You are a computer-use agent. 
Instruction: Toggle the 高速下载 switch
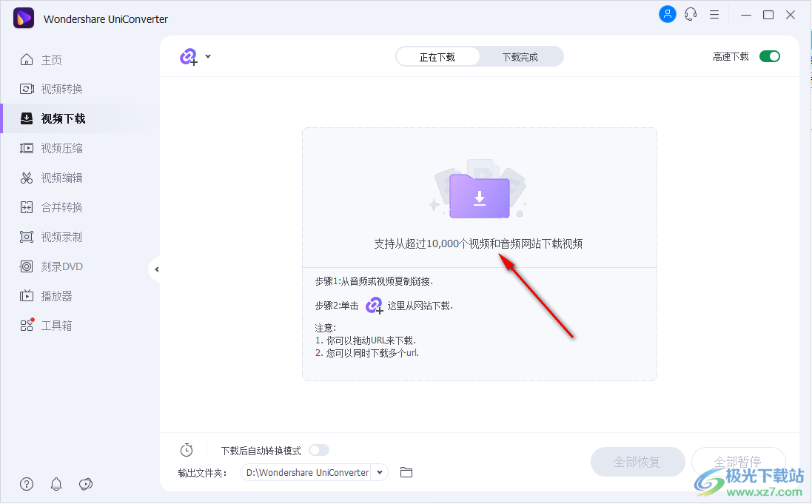click(x=770, y=56)
